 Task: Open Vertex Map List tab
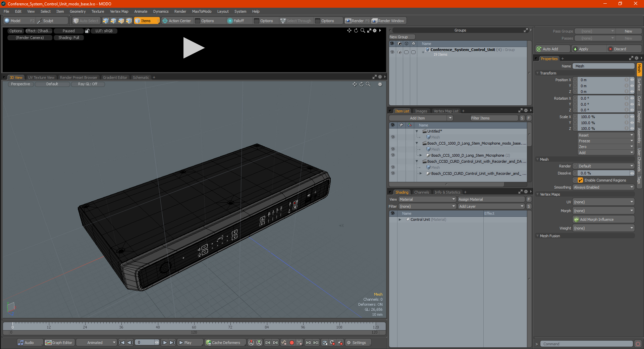pyautogui.click(x=446, y=111)
